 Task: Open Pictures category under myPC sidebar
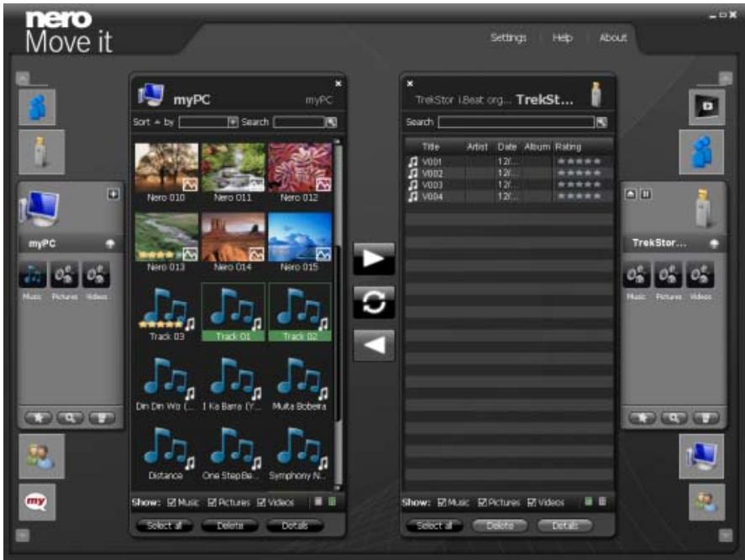click(x=65, y=275)
